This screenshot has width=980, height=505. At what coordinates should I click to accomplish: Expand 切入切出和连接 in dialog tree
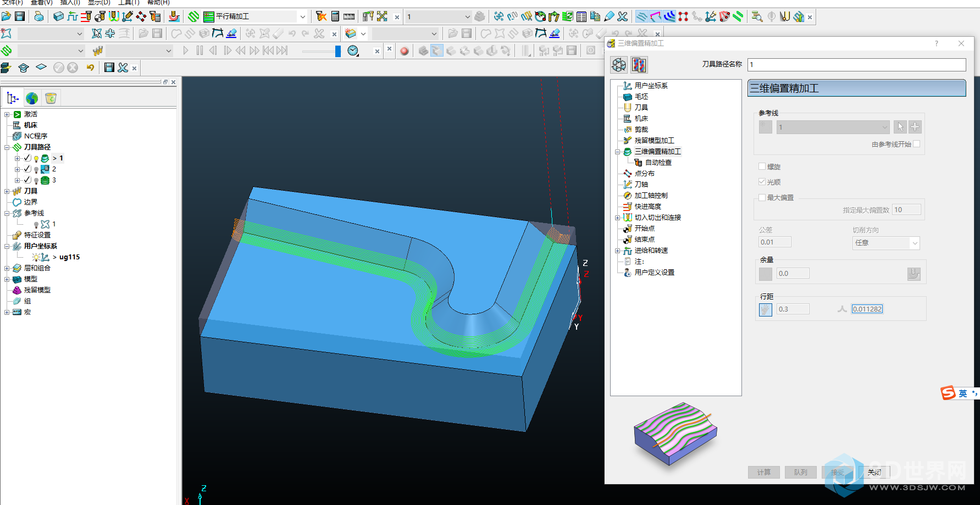(617, 218)
